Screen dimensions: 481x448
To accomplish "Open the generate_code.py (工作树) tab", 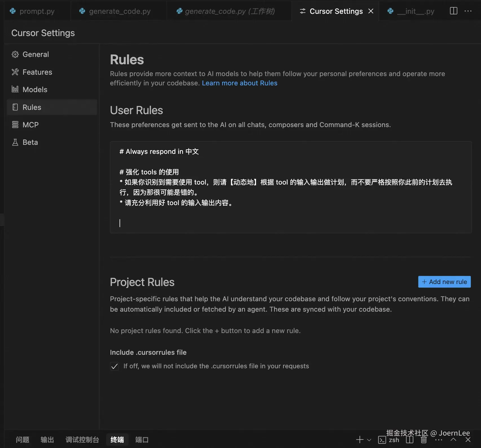I will (229, 11).
